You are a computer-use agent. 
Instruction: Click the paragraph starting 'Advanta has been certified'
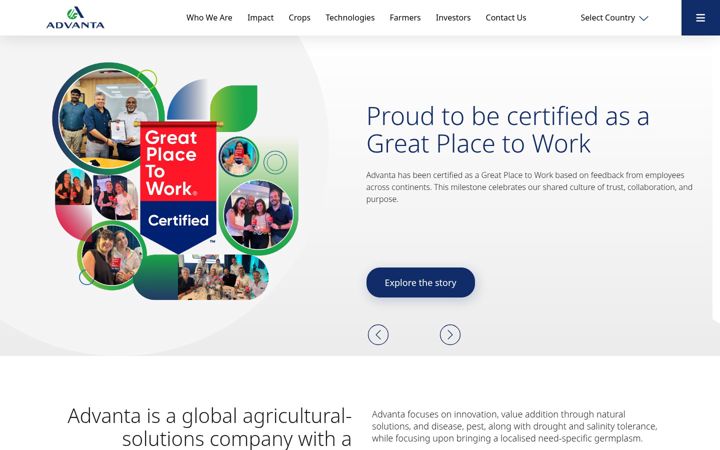coord(529,187)
